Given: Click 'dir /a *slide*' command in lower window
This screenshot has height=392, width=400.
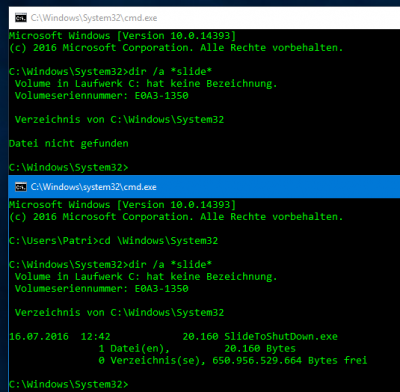Looking at the screenshot, I should pos(170,265).
